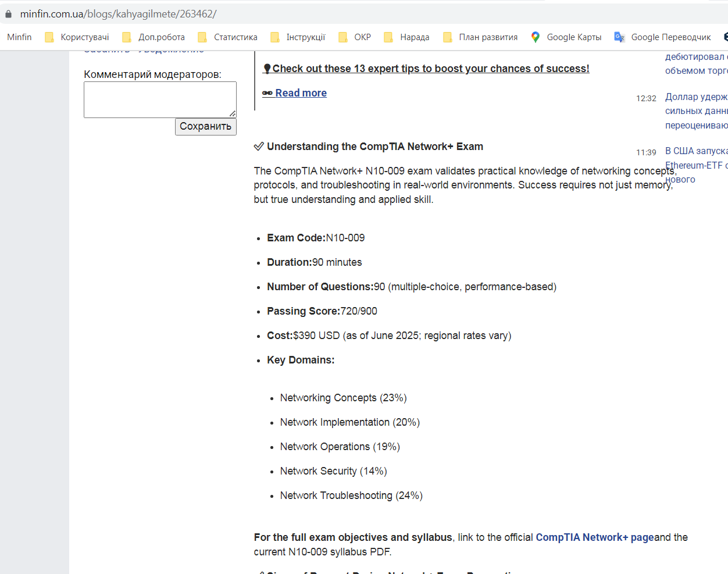Click the text area resize handle
The width and height of the screenshot is (728, 574).
[x=233, y=114]
